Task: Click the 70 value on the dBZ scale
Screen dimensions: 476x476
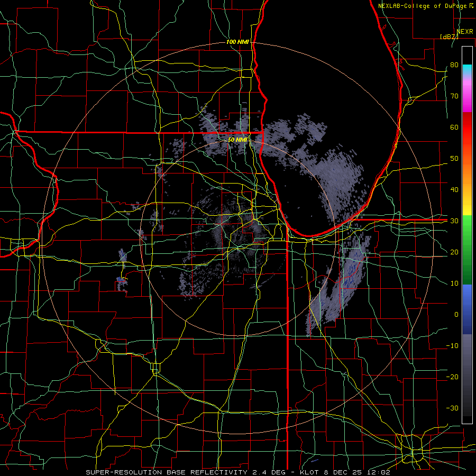Action: click(454, 96)
